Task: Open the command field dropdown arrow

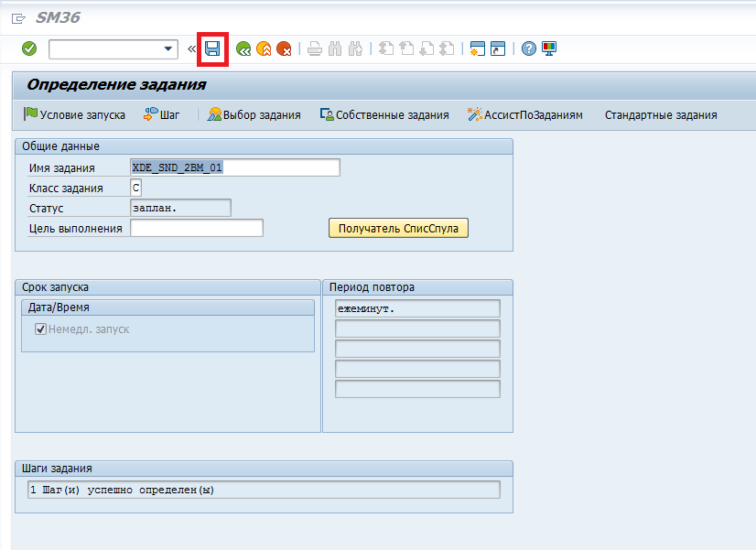Action: pyautogui.click(x=168, y=49)
